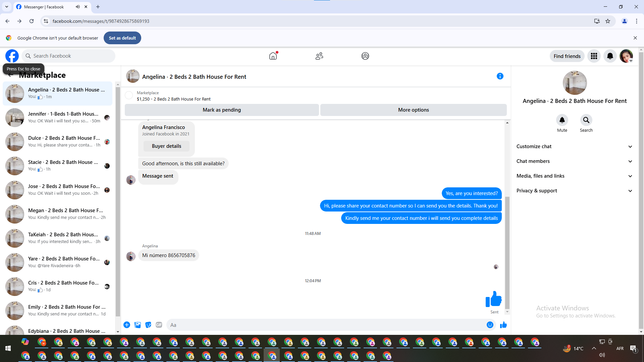This screenshot has width=644, height=362.
Task: Open Chrome profile icon in toolbar
Action: [625, 21]
